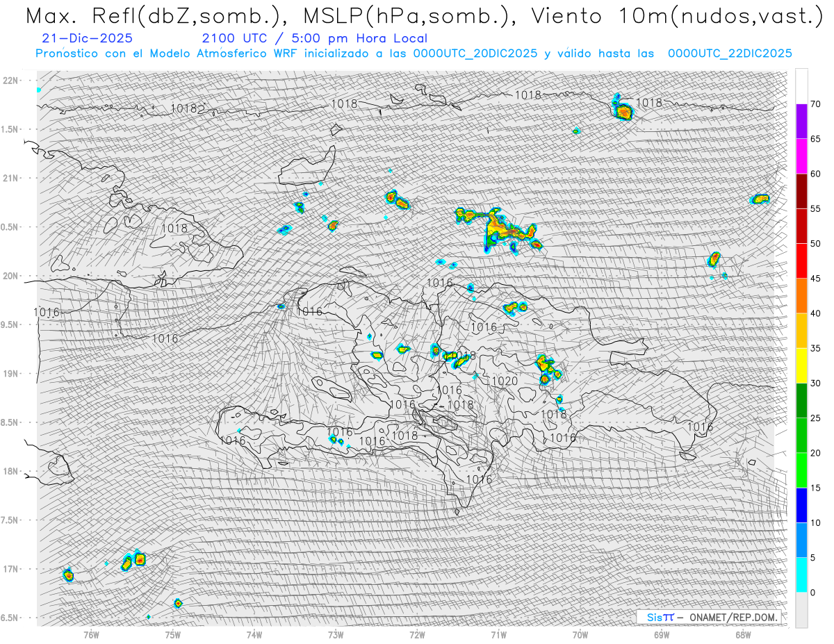834x644 pixels.
Task: Click the colorbar label 40
Action: [x=815, y=314]
